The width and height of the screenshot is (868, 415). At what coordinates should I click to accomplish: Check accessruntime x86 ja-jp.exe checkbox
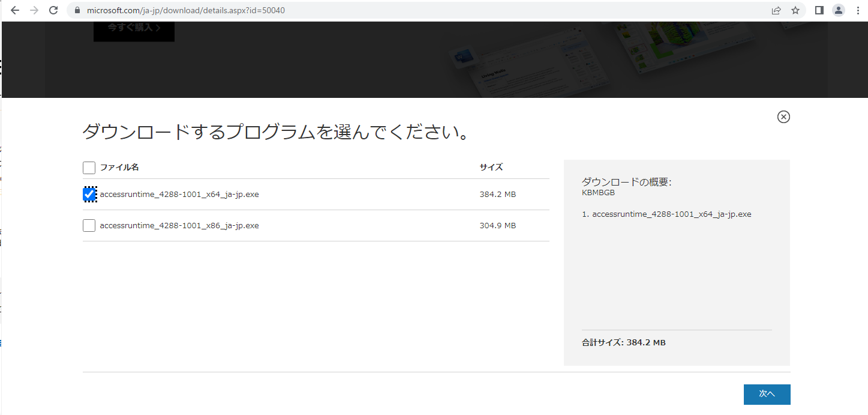[x=89, y=226]
